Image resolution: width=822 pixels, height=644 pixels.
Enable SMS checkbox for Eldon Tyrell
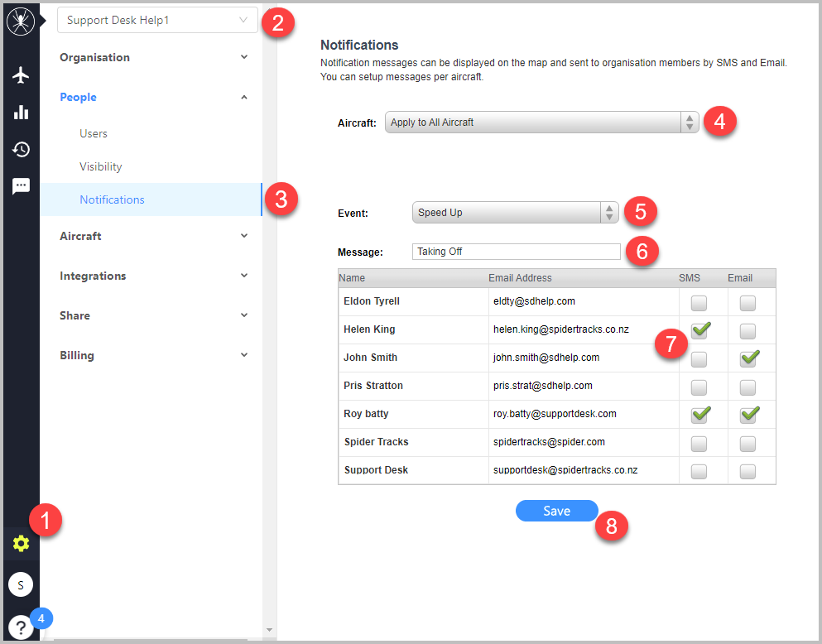[x=699, y=303]
